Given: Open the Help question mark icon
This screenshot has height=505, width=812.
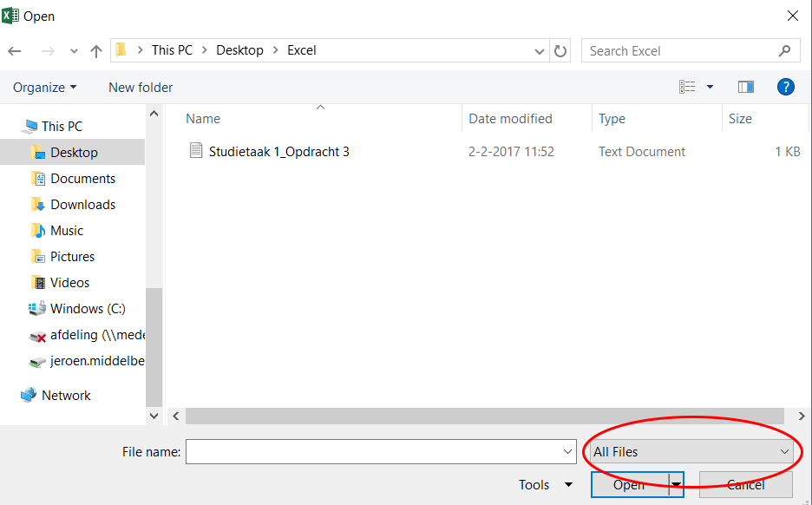Looking at the screenshot, I should click(x=786, y=87).
